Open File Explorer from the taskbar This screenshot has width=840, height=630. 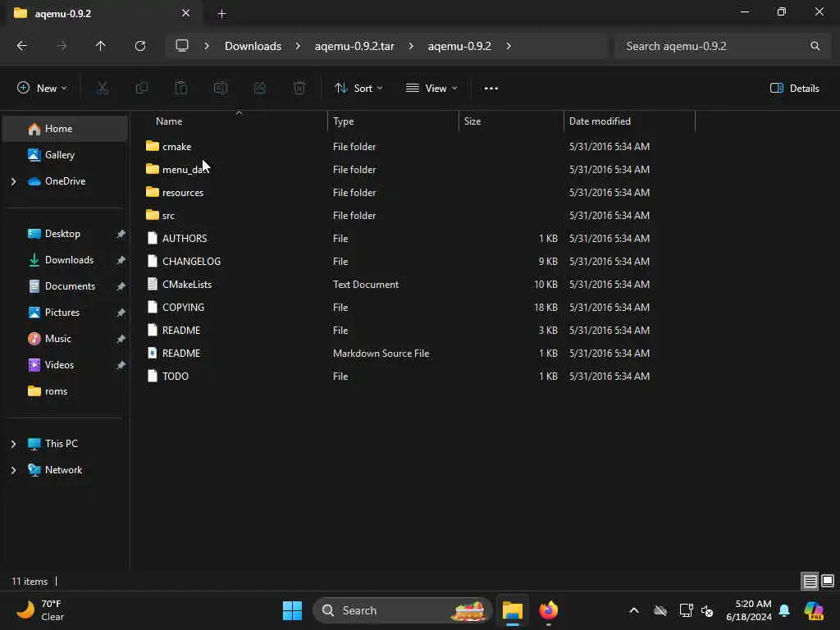513,610
